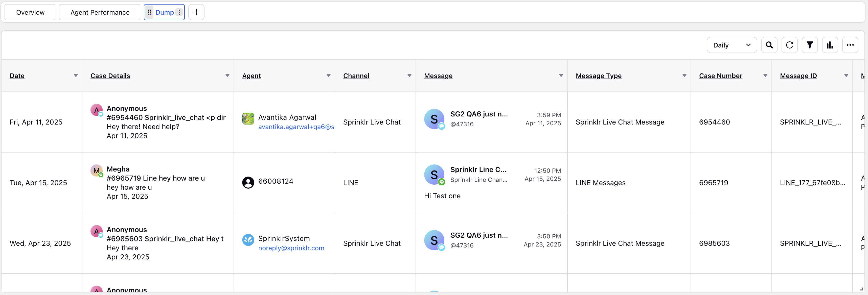Grab the Dump tab drag handle icon
The width and height of the screenshot is (868, 295).
pos(149,12)
